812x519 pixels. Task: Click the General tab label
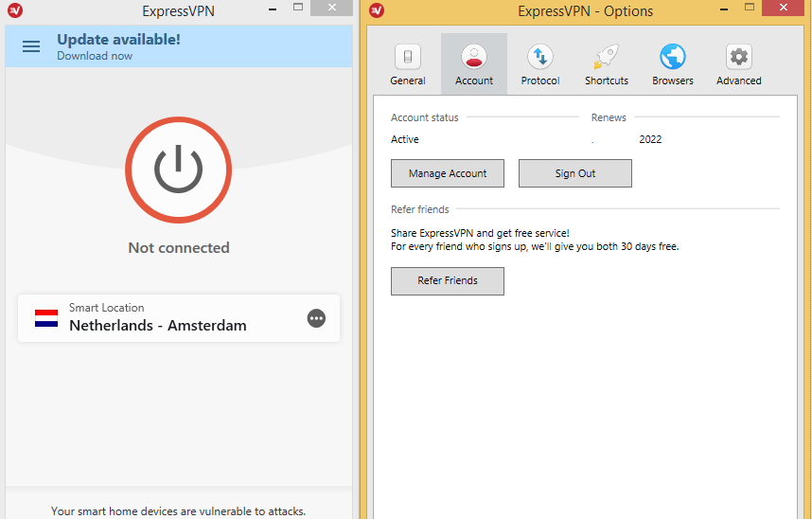click(x=408, y=81)
